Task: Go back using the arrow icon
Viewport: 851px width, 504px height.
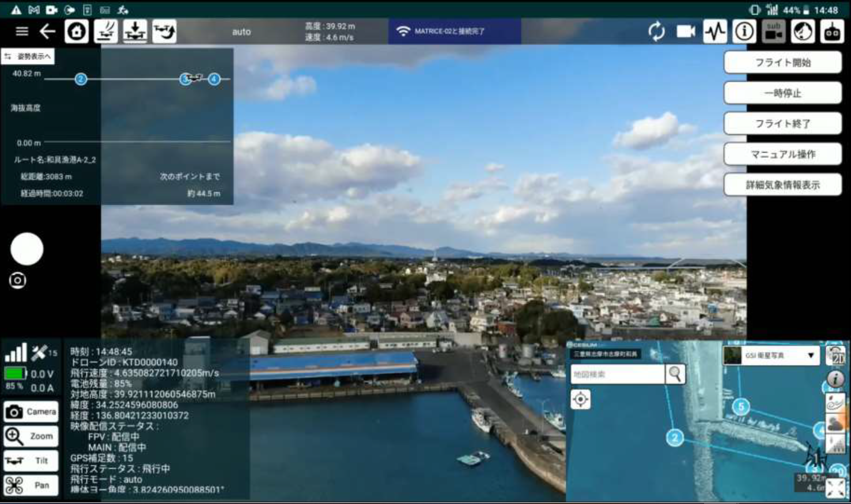Action: tap(47, 31)
